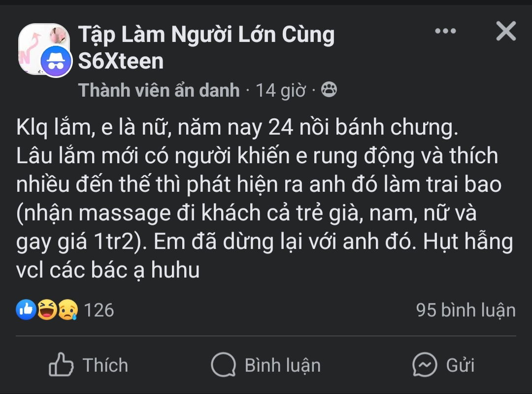Tap the thumbs-up Thích icon

click(61, 365)
